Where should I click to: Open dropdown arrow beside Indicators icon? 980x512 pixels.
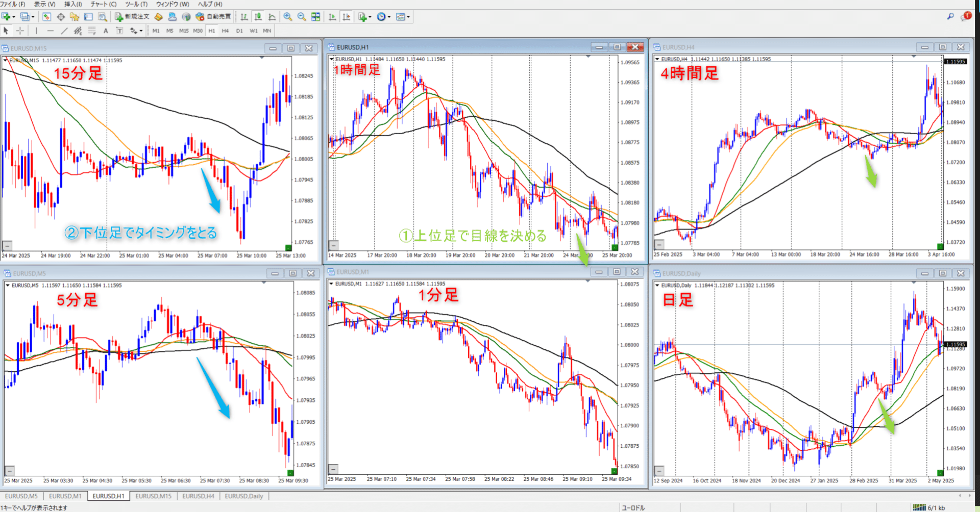(370, 17)
